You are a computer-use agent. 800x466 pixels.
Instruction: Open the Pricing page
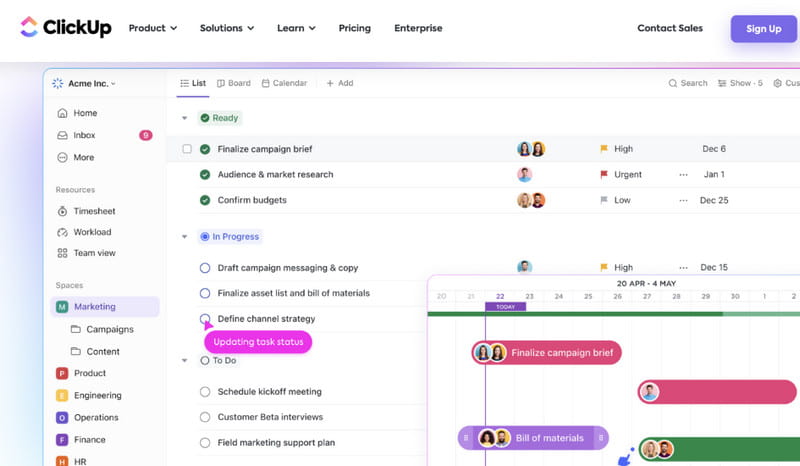click(355, 28)
